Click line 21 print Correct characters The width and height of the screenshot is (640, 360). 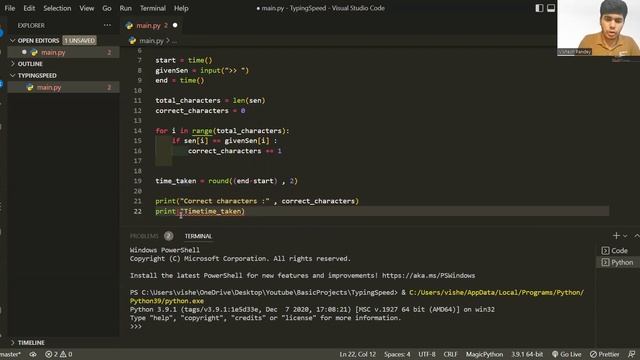coord(257,201)
